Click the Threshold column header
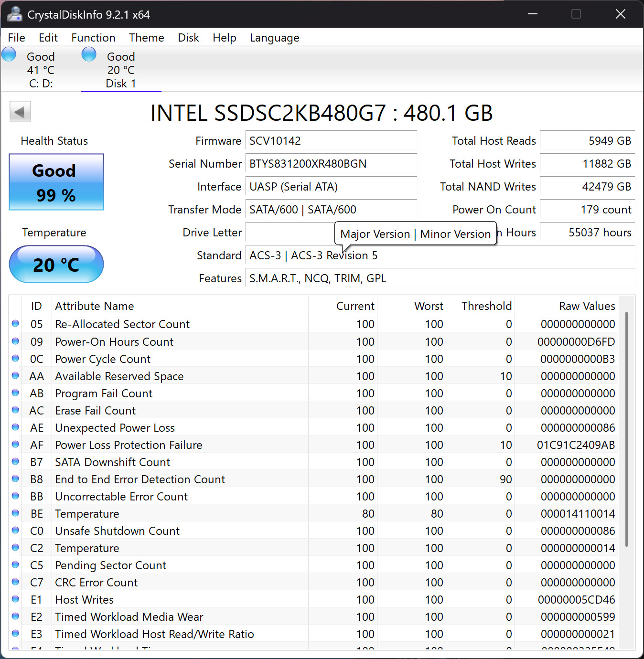The height and width of the screenshot is (659, 644). (480, 306)
